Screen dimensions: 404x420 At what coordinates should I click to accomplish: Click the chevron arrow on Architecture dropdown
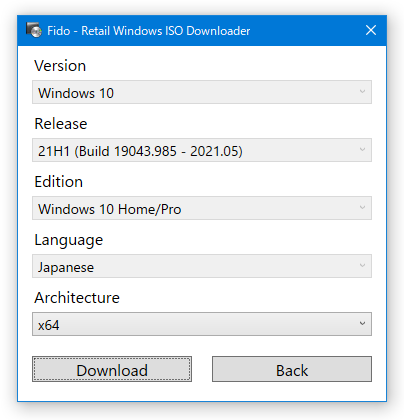[x=362, y=324]
